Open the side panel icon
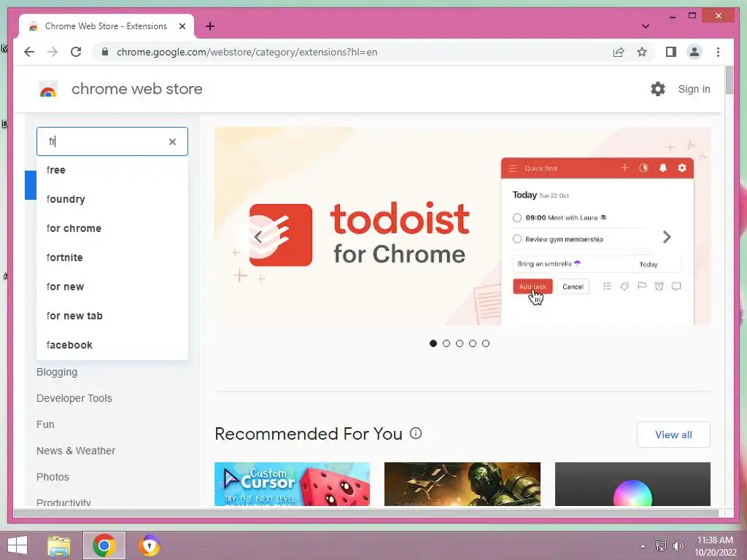This screenshot has width=747, height=560. click(671, 52)
